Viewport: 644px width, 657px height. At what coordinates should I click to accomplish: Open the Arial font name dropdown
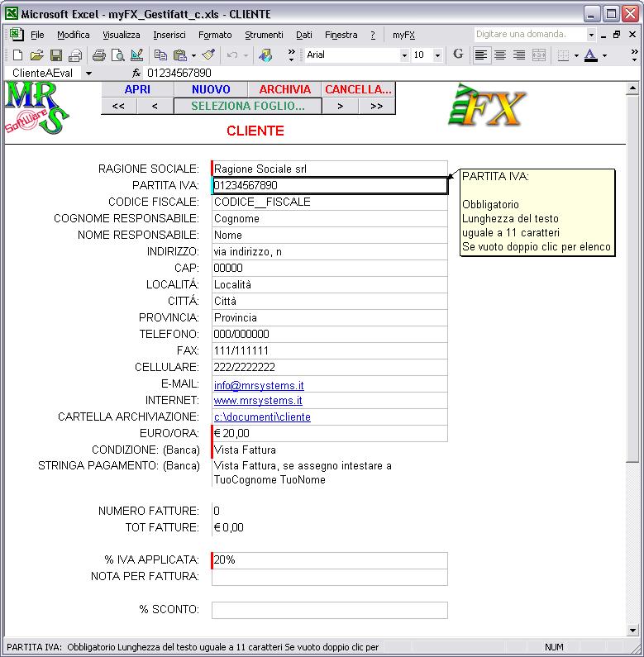pyautogui.click(x=404, y=55)
